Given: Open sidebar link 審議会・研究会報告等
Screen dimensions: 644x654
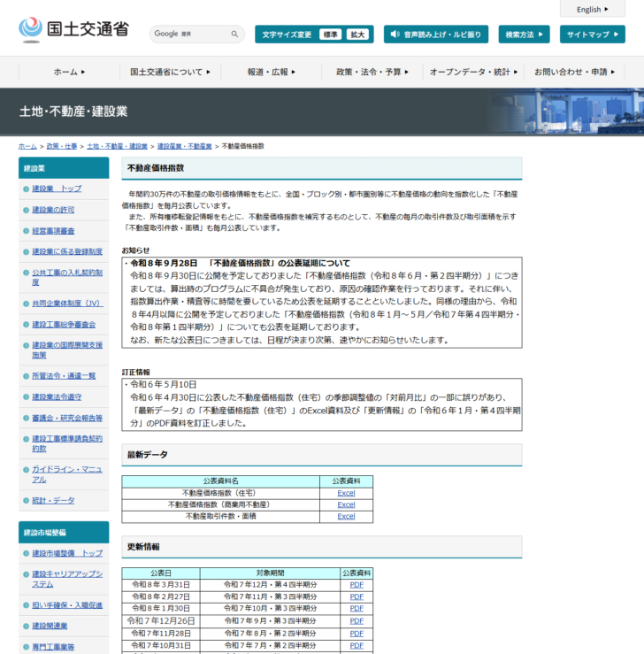Looking at the screenshot, I should point(67,418).
